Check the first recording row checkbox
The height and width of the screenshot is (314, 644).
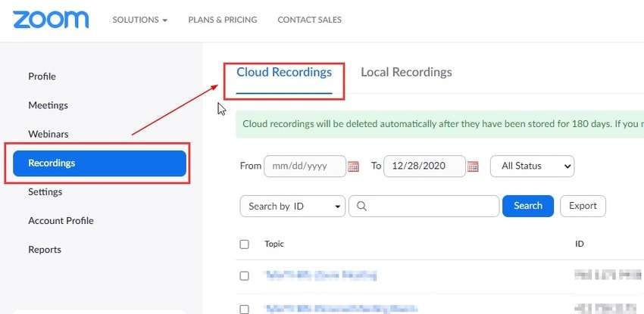tap(245, 276)
